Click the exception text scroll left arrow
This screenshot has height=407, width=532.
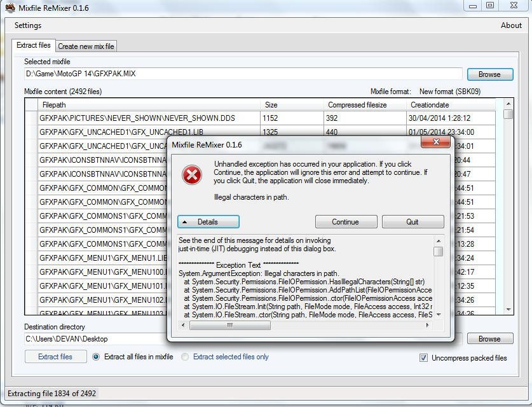[184, 325]
